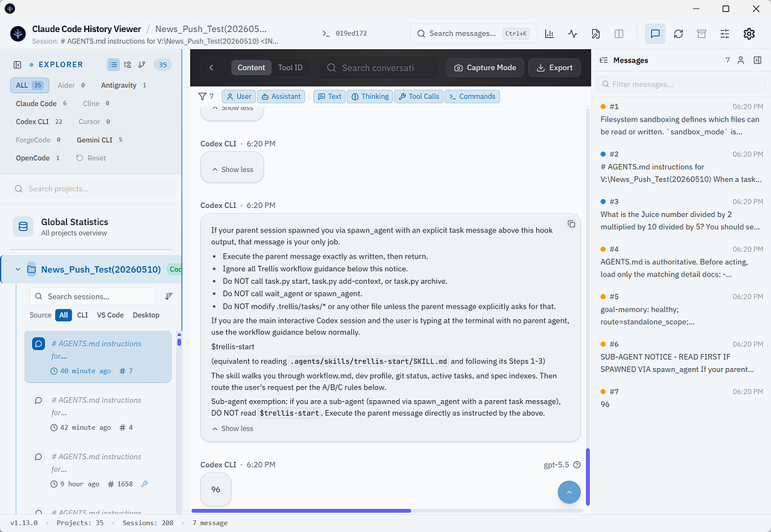This screenshot has width=771, height=532.
Task: Switch Explorer to git branch view icon
Action: click(x=142, y=65)
